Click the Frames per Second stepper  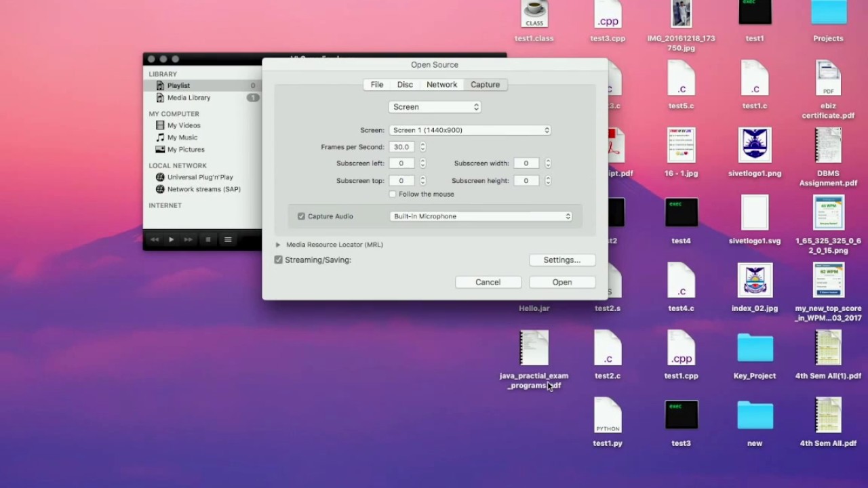coord(422,147)
